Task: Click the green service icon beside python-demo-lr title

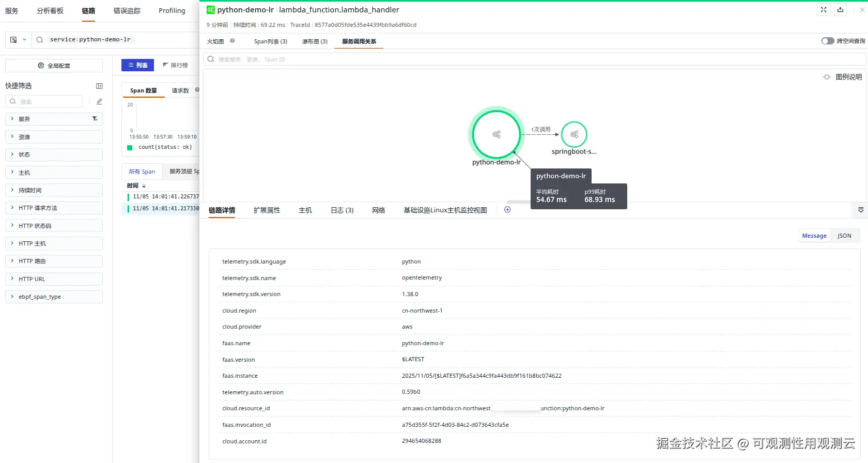Action: [211, 10]
